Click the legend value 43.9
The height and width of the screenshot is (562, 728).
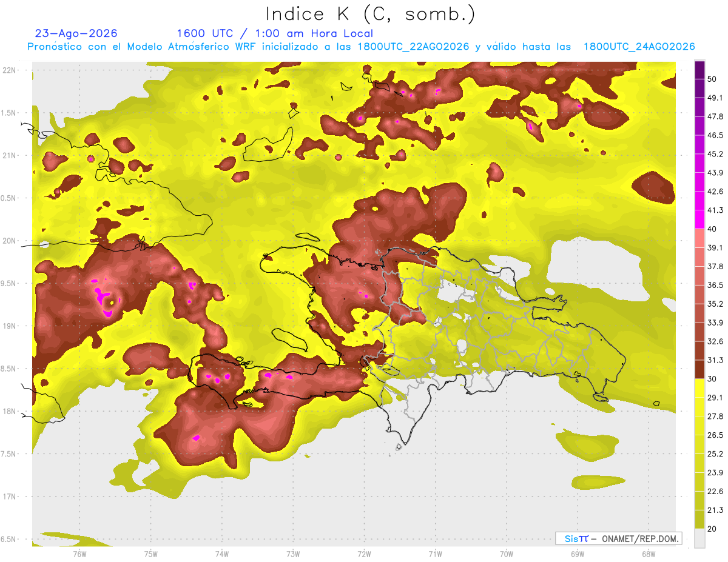coord(715,173)
